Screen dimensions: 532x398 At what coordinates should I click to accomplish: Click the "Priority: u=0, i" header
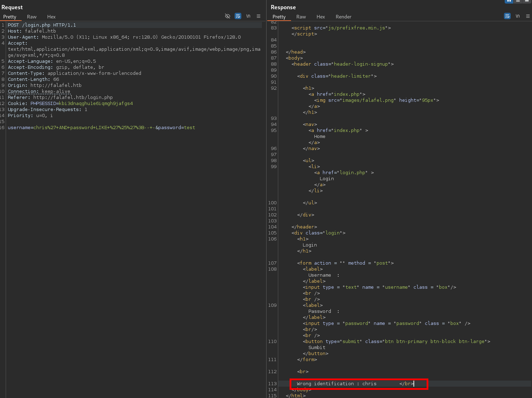31,116
